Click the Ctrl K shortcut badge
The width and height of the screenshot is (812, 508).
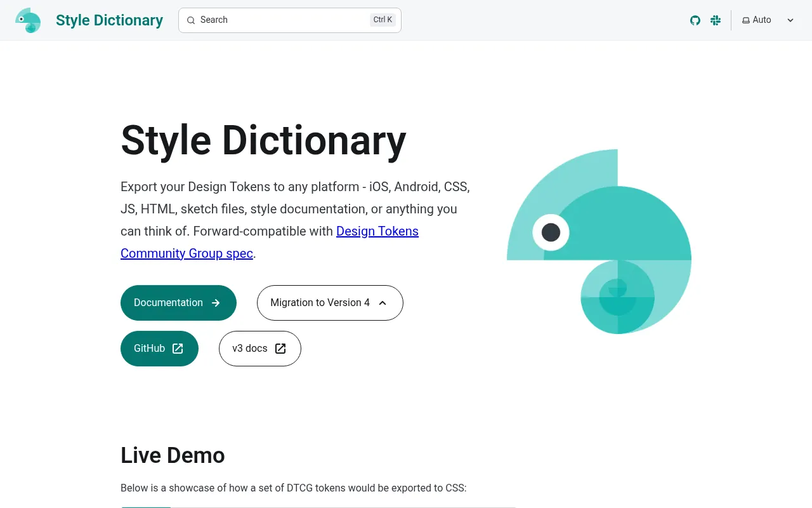383,20
